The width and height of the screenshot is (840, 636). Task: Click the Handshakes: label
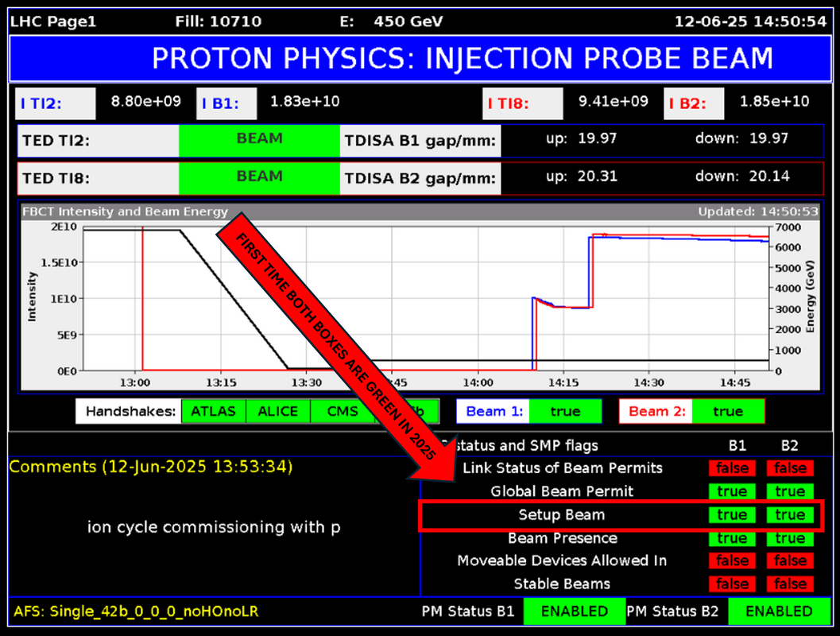(x=130, y=412)
